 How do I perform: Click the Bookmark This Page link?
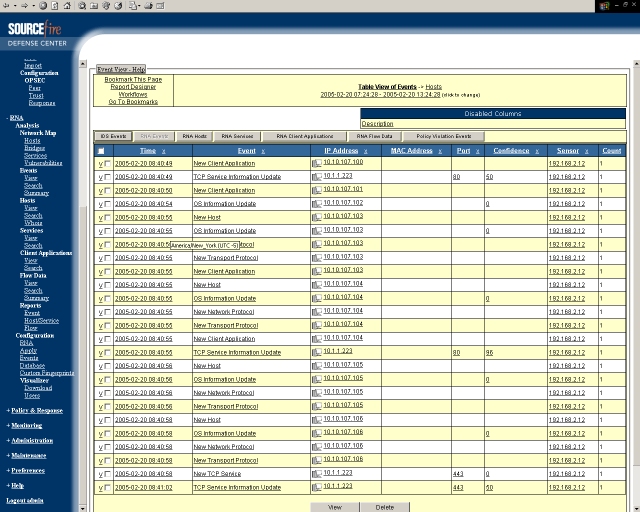tap(133, 80)
